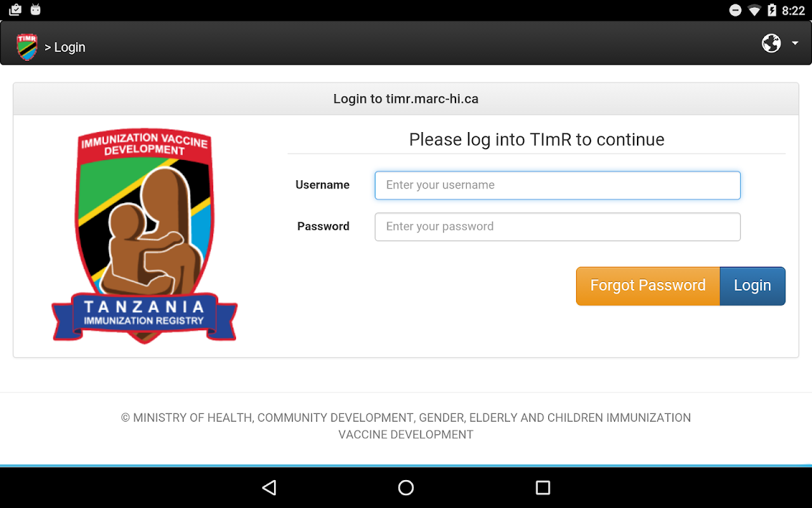Image resolution: width=812 pixels, height=508 pixels.
Task: Tap the Android recent apps square icon
Action: (x=543, y=488)
